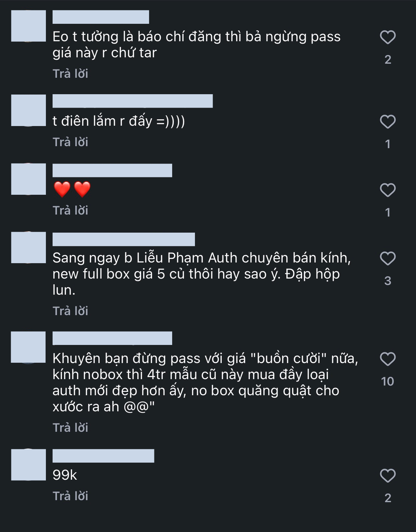The height and width of the screenshot is (532, 416).
Task: Tap the heart icon on the "t điên lắm" comment
Action: click(x=389, y=122)
